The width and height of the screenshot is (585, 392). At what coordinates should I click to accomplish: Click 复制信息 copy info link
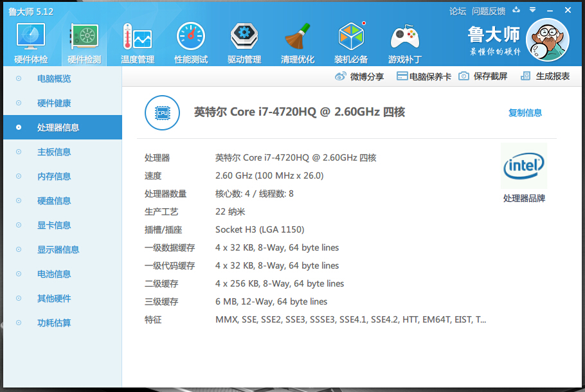[x=525, y=112]
